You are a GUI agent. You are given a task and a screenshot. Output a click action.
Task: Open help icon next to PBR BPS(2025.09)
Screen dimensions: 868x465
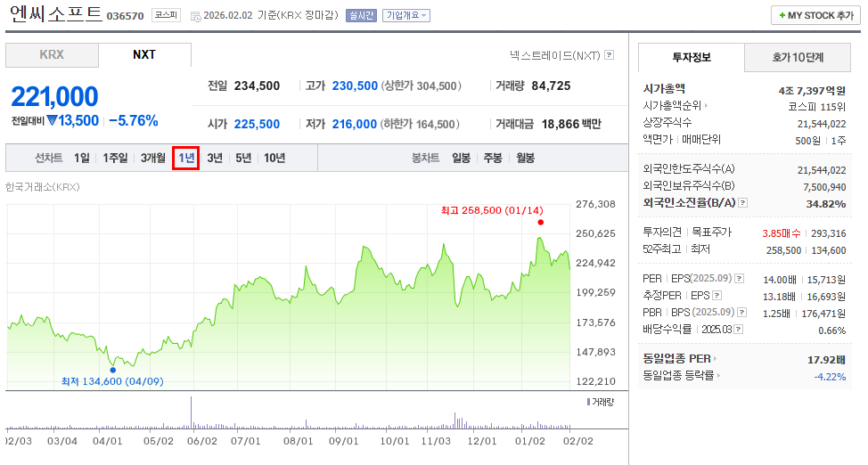[x=742, y=313]
